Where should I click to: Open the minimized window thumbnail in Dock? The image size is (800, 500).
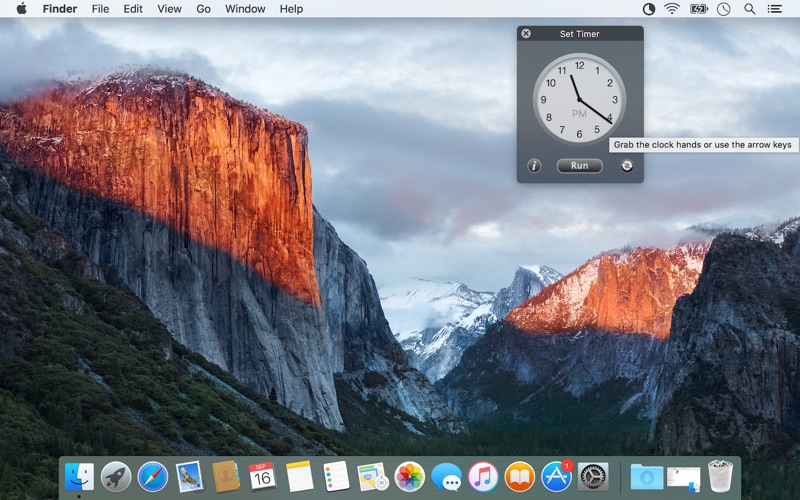pyautogui.click(x=684, y=480)
